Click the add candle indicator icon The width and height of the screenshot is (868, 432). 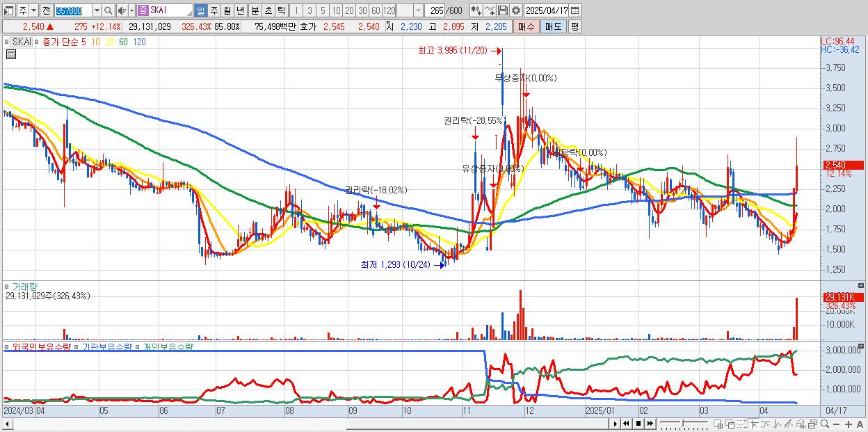pyautogui.click(x=476, y=10)
